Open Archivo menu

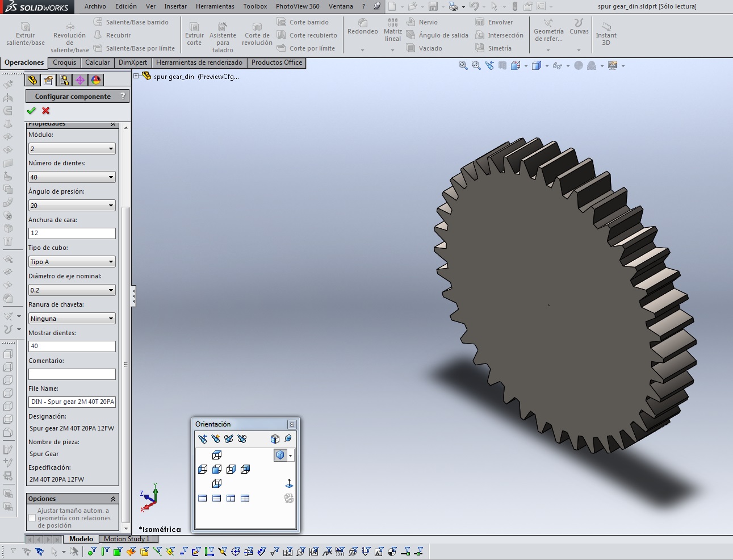[x=95, y=6]
